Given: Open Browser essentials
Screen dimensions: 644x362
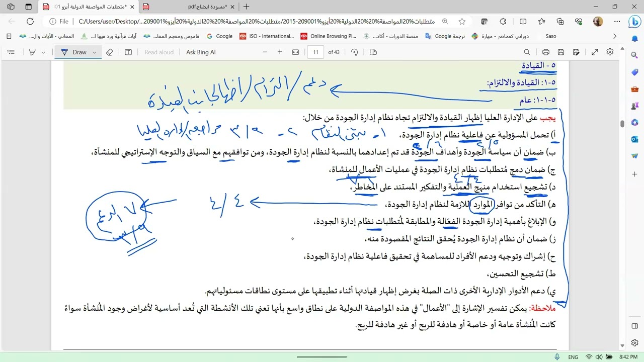Looking at the screenshot, I should pos(579,22).
